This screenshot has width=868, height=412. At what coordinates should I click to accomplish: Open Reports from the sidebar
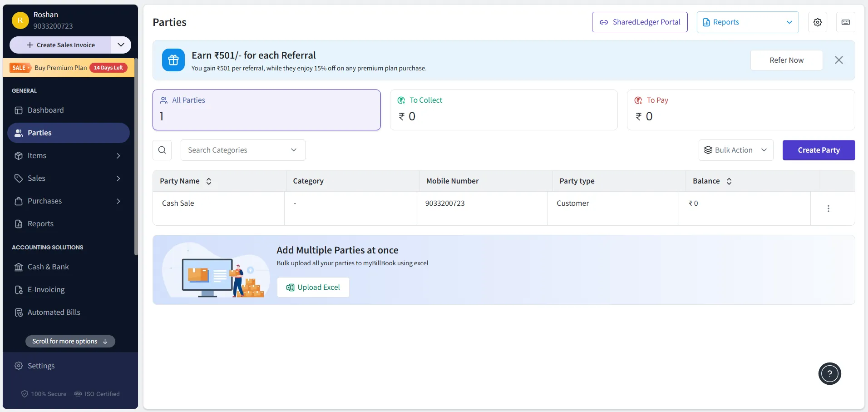pos(69,224)
